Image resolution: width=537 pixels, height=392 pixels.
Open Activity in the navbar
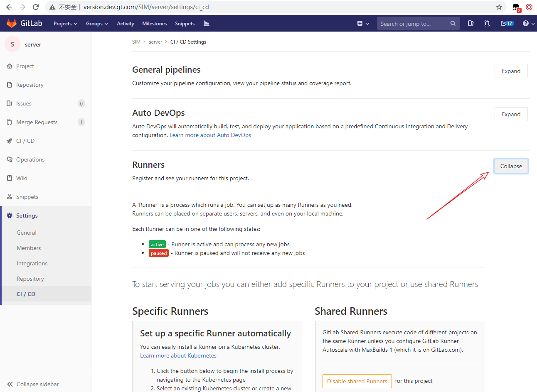point(126,24)
